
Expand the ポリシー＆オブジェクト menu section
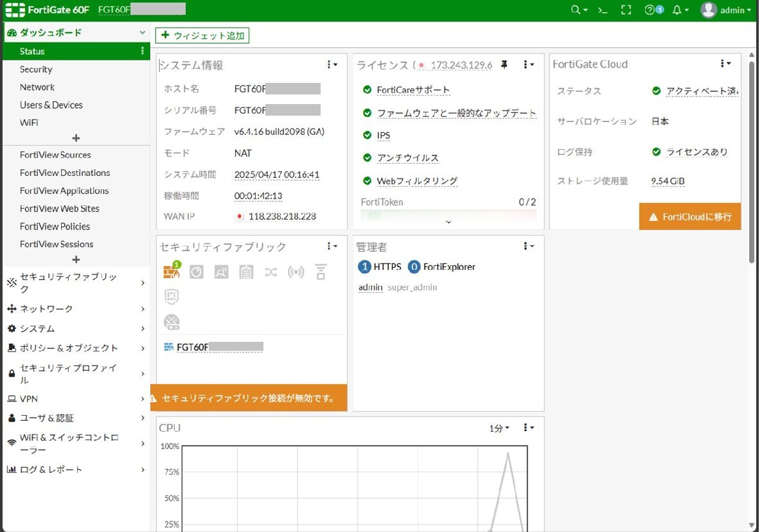[x=75, y=348]
